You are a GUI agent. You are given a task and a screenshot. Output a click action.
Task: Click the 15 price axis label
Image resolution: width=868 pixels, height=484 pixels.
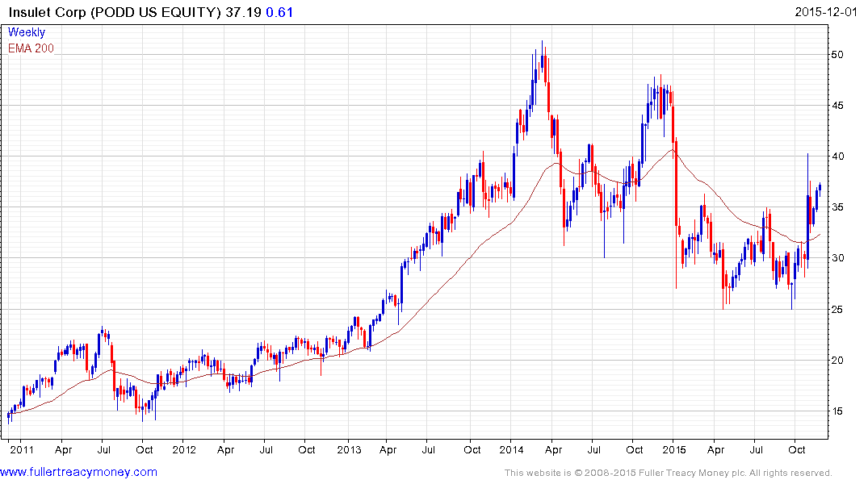point(837,411)
